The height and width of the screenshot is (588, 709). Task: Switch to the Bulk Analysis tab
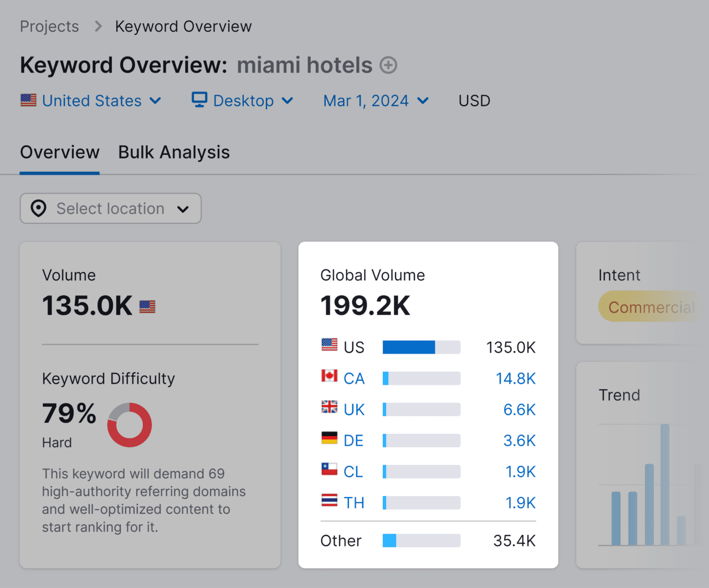point(174,152)
